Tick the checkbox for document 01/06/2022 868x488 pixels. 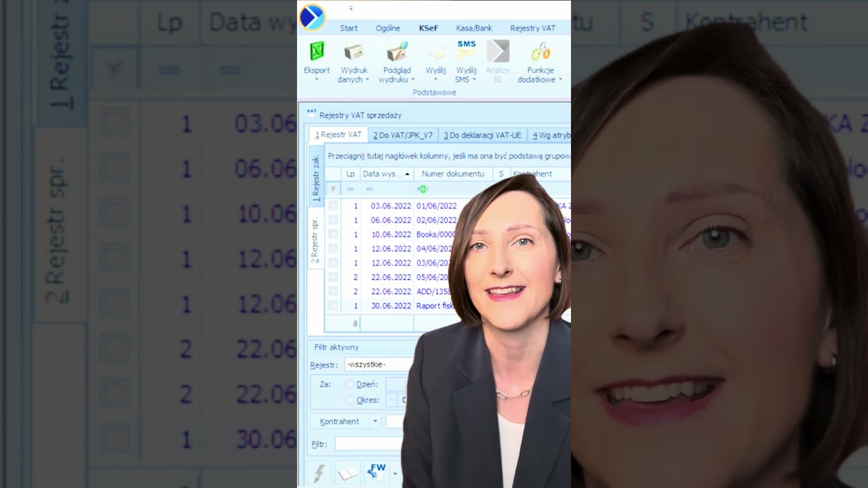click(333, 205)
